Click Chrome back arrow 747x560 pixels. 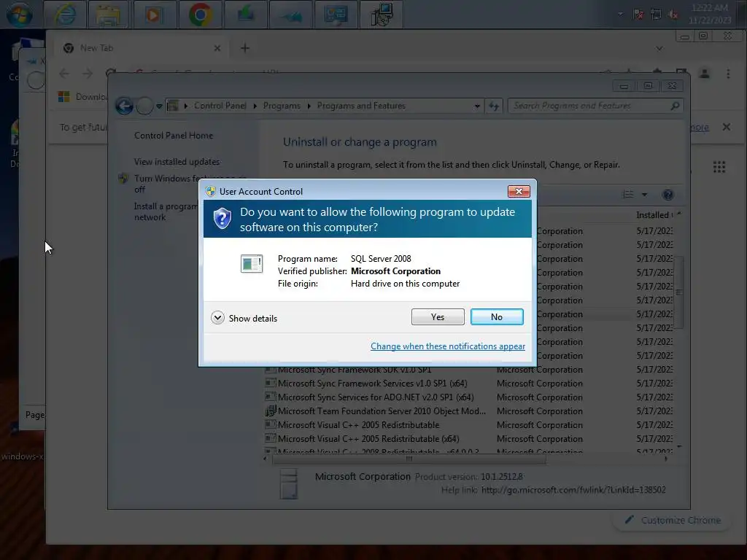(x=64, y=74)
